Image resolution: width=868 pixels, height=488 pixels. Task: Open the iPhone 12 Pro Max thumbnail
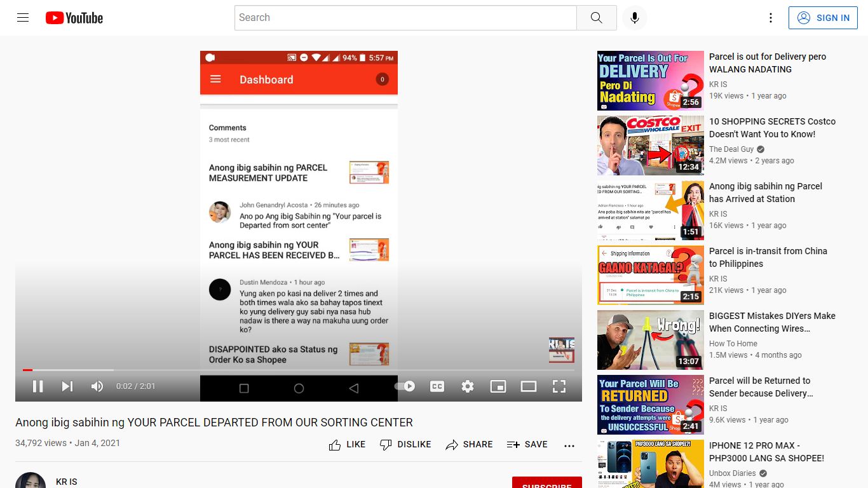tap(651, 464)
